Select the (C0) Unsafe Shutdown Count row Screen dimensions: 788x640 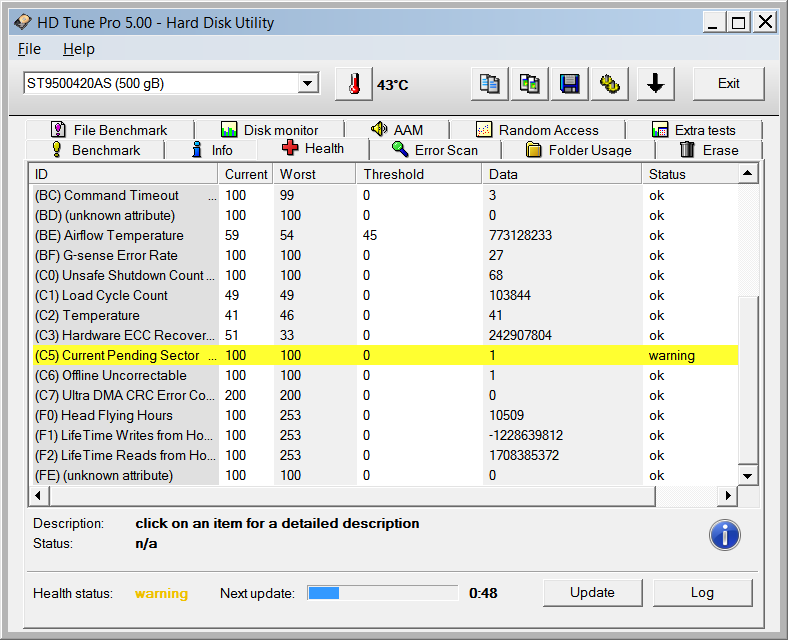coord(385,275)
